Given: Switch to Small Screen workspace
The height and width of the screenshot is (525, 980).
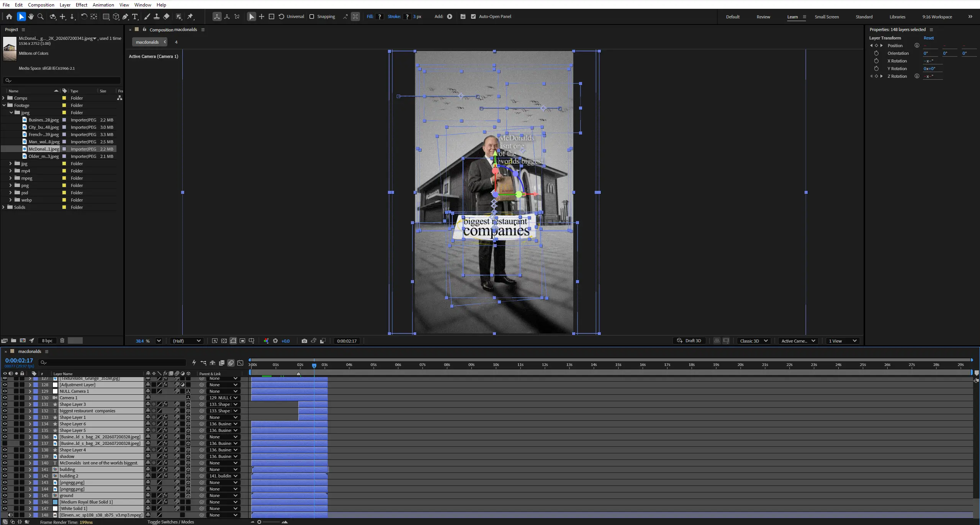Looking at the screenshot, I should coord(826,17).
